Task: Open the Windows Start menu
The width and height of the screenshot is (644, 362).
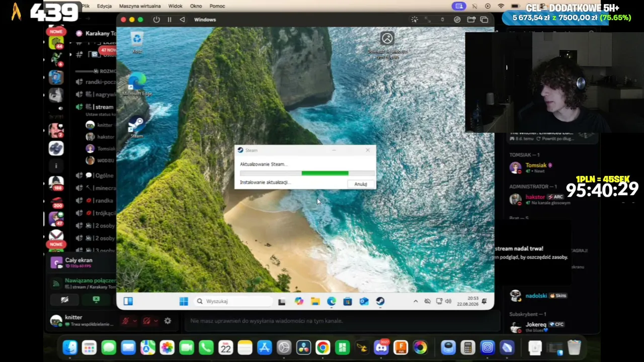Action: [x=184, y=301]
